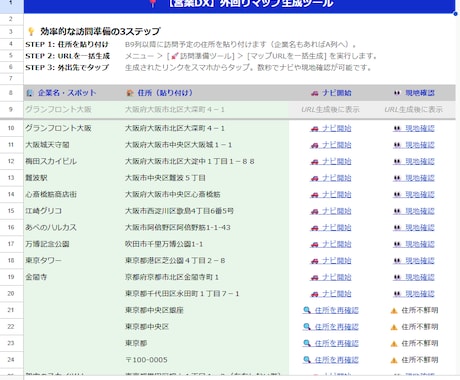The image size is (460, 380).
Task: Click 現地確認 link for 東京タワー
Action: (x=414, y=261)
